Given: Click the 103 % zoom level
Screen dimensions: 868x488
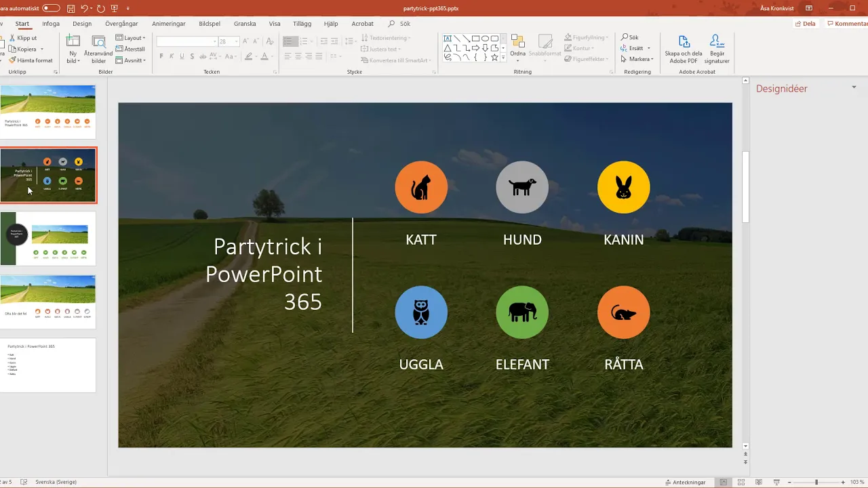Looking at the screenshot, I should 857,483.
